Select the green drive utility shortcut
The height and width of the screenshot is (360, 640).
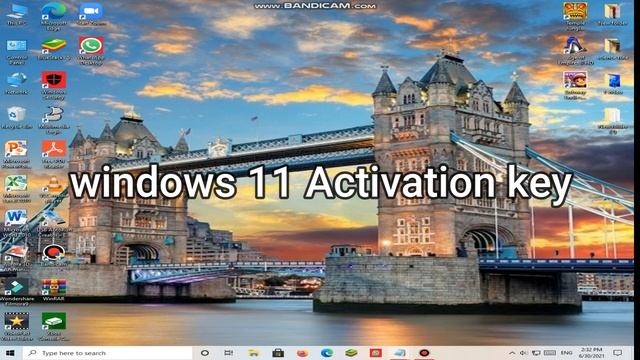[x=54, y=327]
